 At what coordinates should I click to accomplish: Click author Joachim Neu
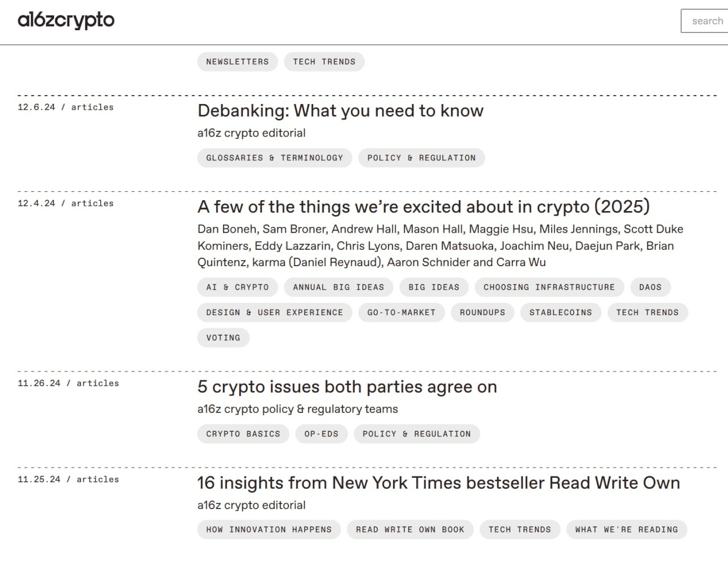534,246
